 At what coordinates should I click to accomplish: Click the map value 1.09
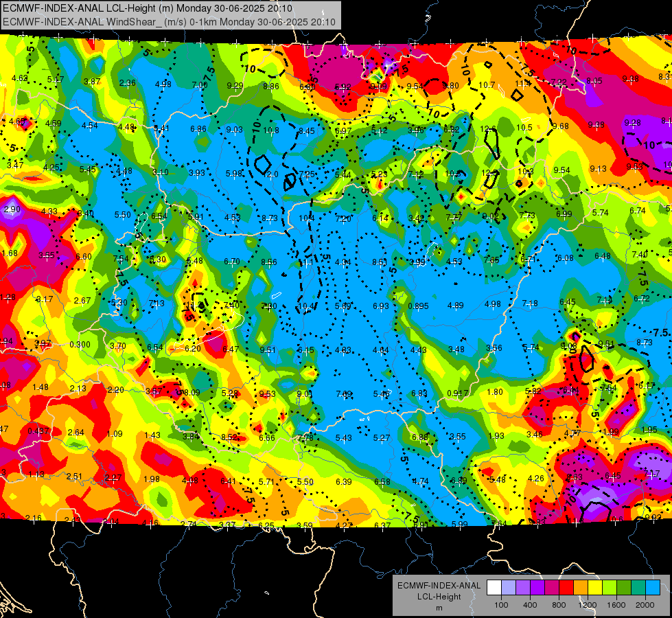coord(115,433)
